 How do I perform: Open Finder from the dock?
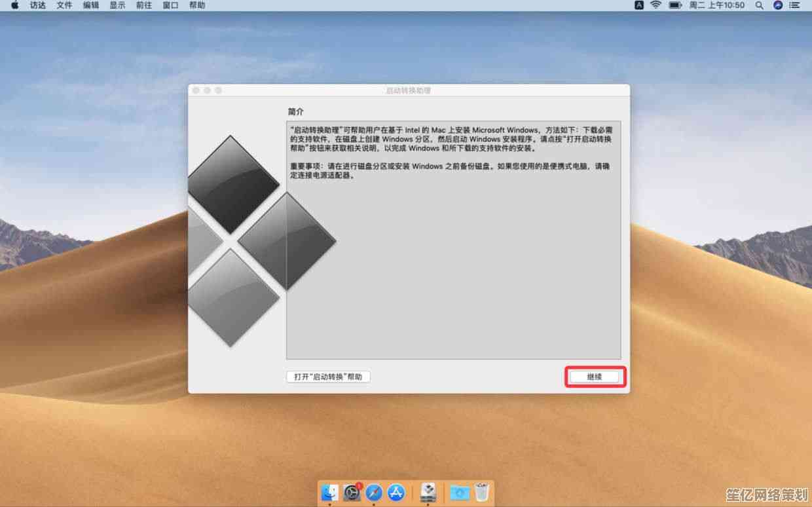click(329, 492)
